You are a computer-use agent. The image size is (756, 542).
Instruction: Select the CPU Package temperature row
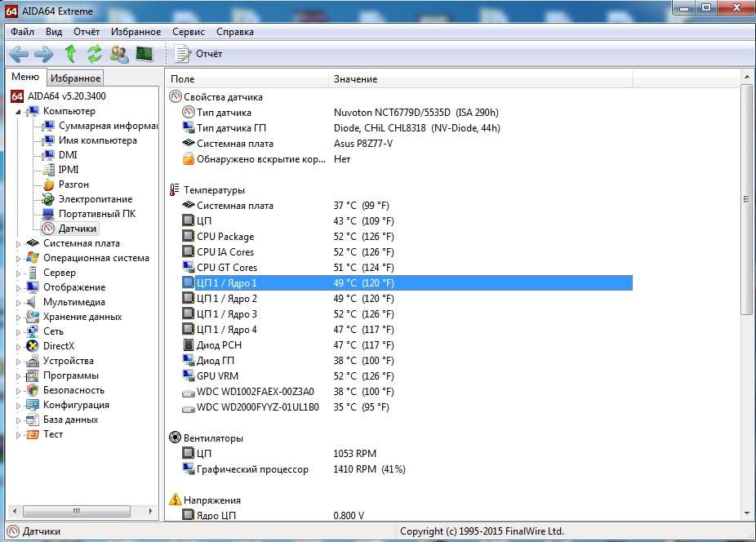[x=407, y=236]
